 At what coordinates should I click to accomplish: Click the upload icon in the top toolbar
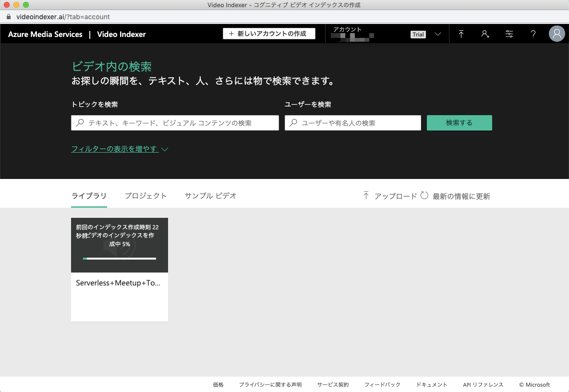tap(461, 34)
